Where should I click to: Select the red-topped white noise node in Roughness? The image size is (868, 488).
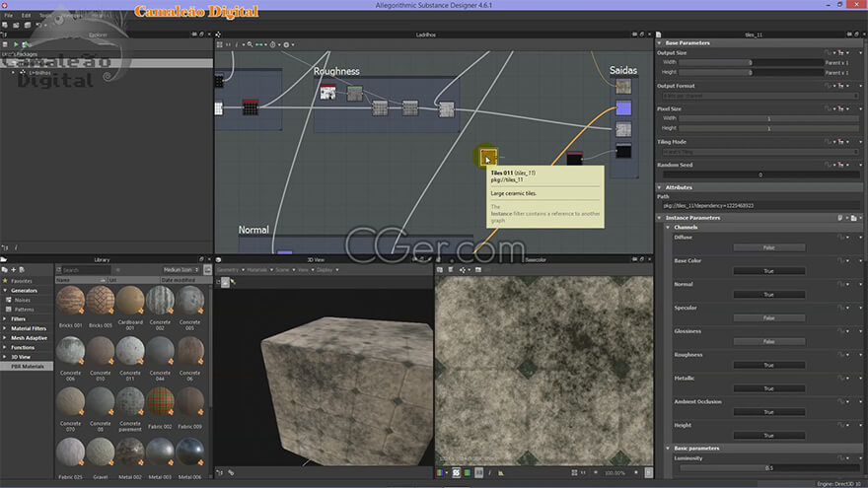click(x=327, y=92)
